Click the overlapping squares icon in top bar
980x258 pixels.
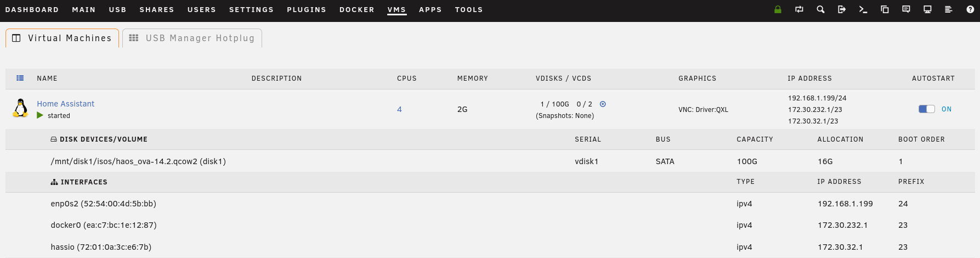click(x=885, y=9)
